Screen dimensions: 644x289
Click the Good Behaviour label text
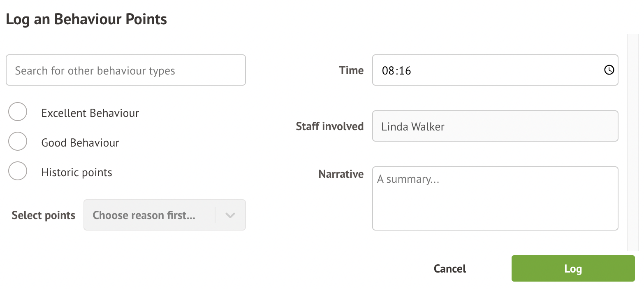[x=80, y=143]
